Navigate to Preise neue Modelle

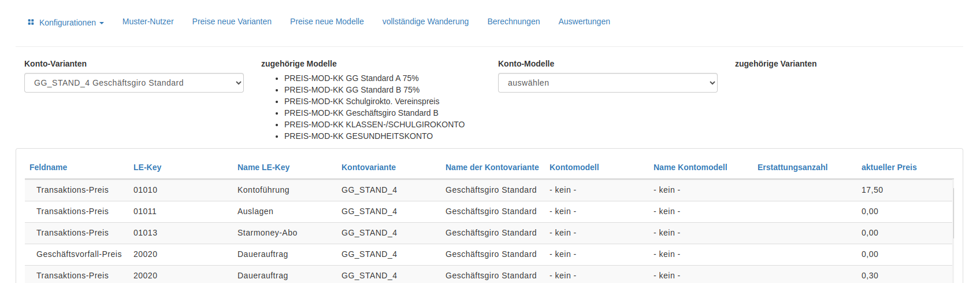pos(327,21)
